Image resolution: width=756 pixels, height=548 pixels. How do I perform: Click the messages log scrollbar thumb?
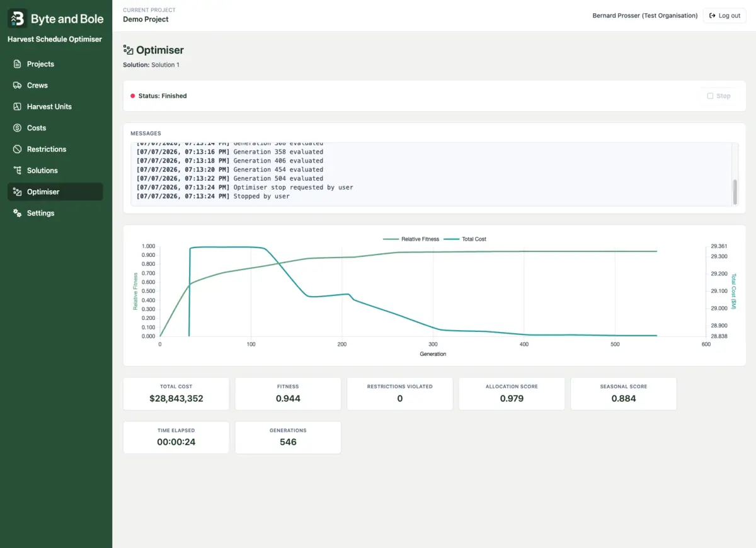tap(735, 191)
